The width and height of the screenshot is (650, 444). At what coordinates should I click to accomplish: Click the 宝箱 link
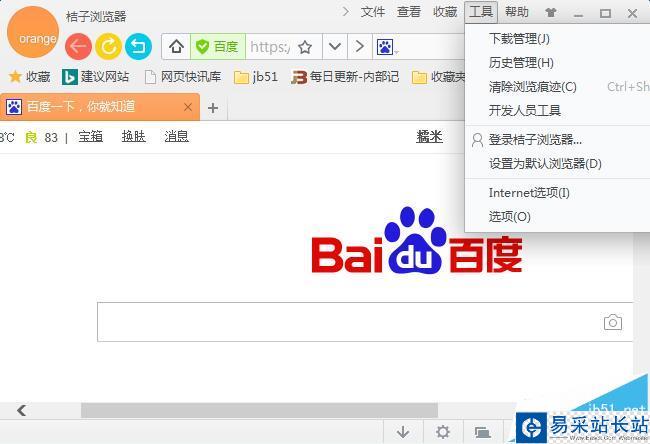[x=91, y=136]
